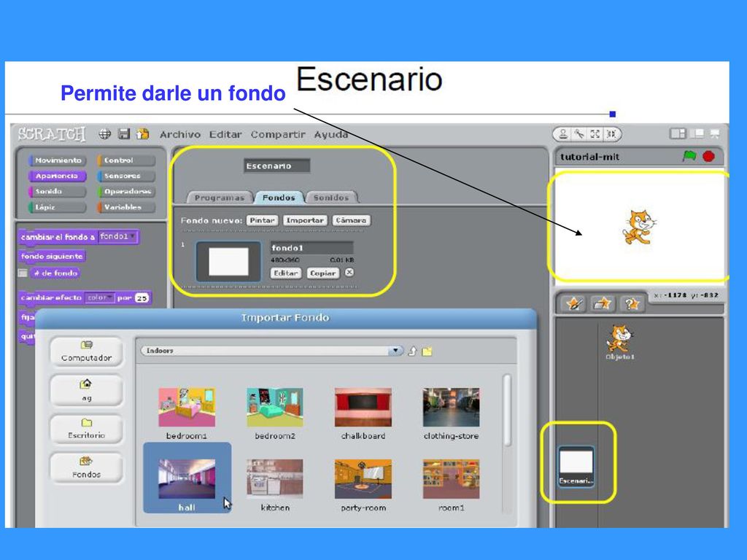Switch to the Fondos tab
Viewport: 747px width, 560px height.
tap(279, 197)
